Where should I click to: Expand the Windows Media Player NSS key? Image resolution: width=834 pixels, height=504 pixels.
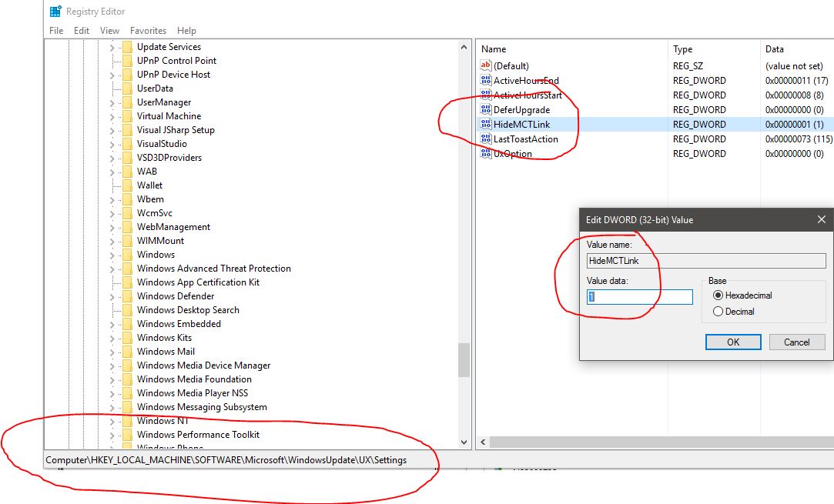(x=112, y=393)
